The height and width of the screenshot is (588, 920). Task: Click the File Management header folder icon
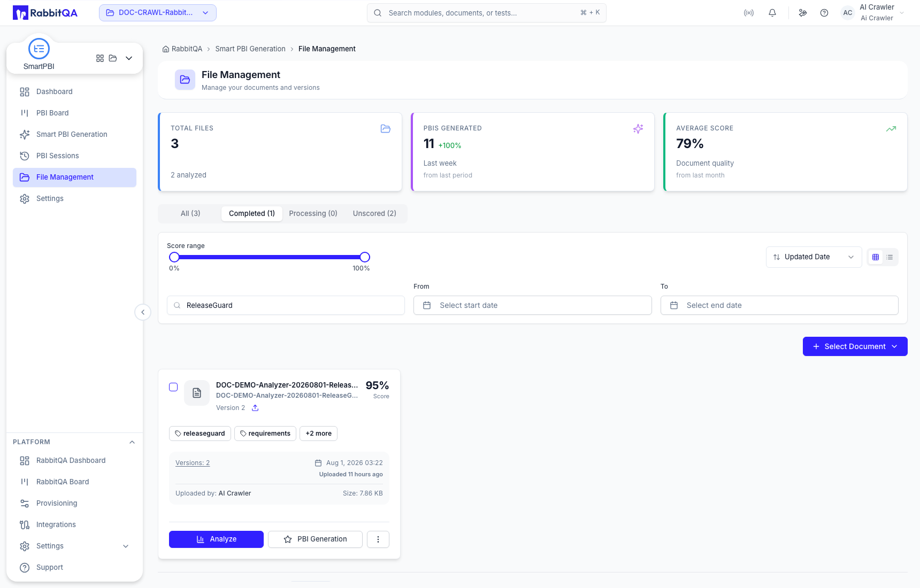[x=185, y=80]
